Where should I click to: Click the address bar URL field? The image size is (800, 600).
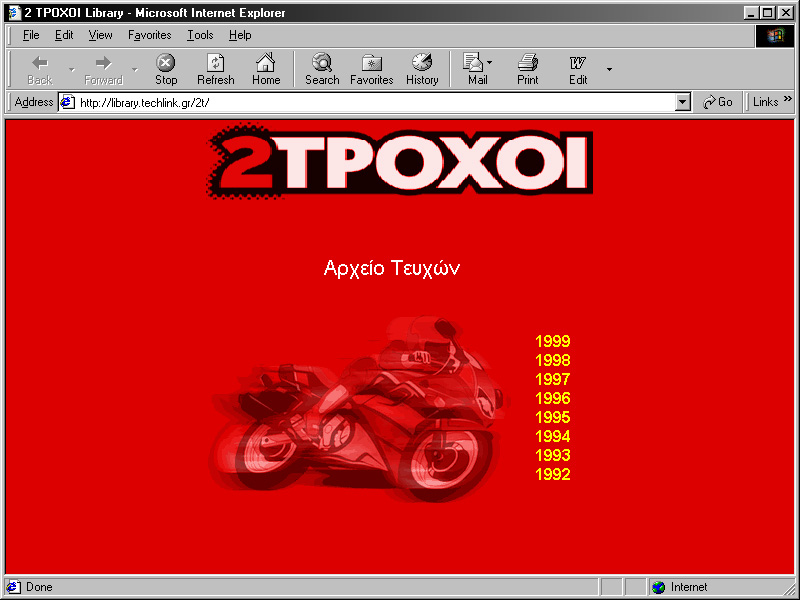pyautogui.click(x=376, y=103)
